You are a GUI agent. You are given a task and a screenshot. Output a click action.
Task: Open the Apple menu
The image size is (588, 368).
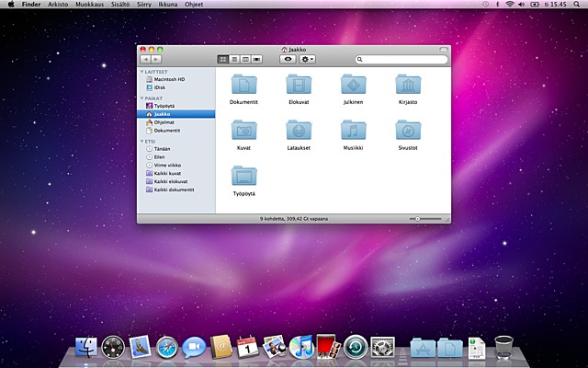click(x=11, y=4)
